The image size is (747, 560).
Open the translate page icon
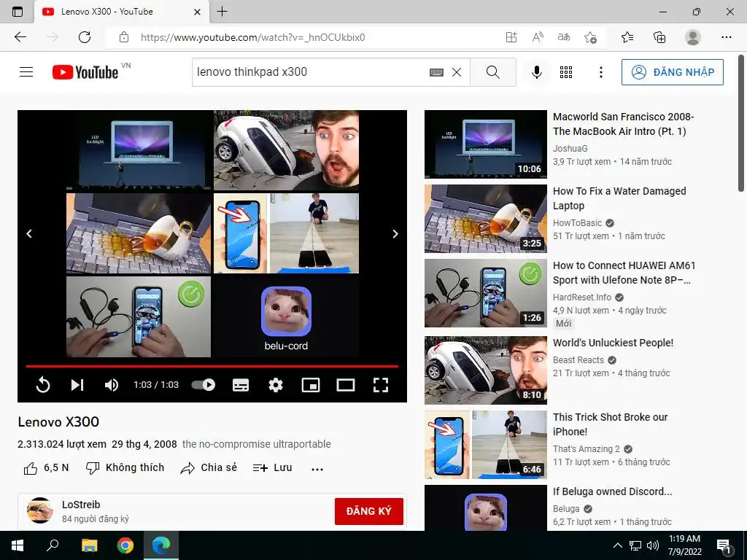tap(564, 37)
